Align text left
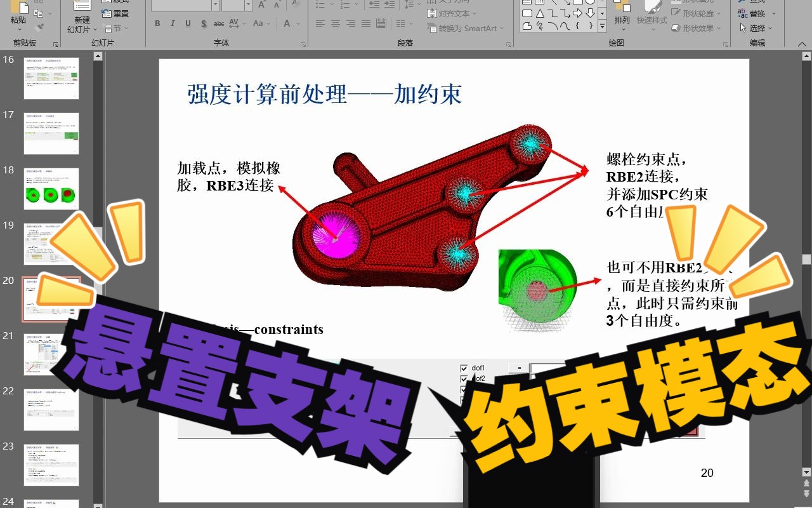This screenshot has width=812, height=508. pos(320,23)
